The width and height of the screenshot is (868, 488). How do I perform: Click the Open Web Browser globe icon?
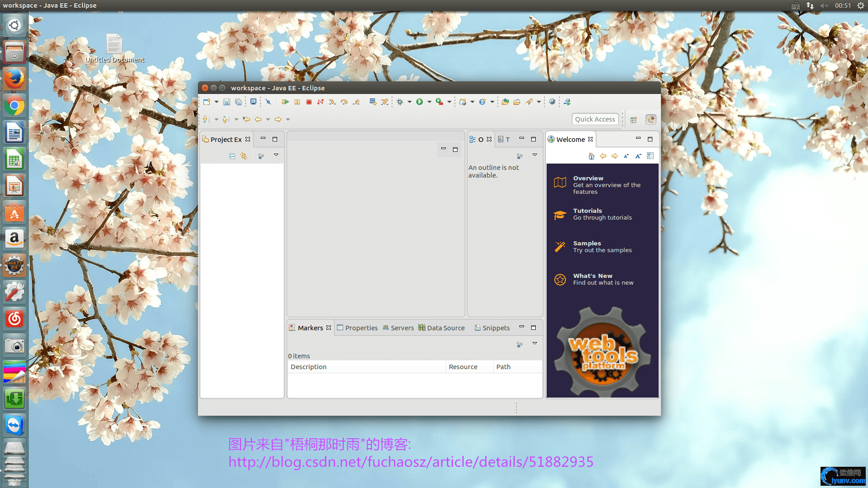coord(552,102)
